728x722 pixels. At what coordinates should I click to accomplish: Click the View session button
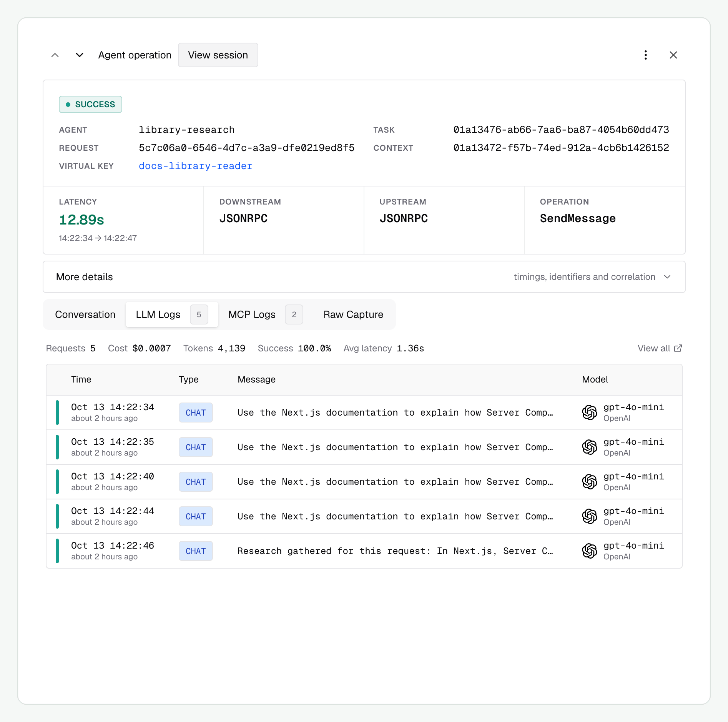pos(218,55)
